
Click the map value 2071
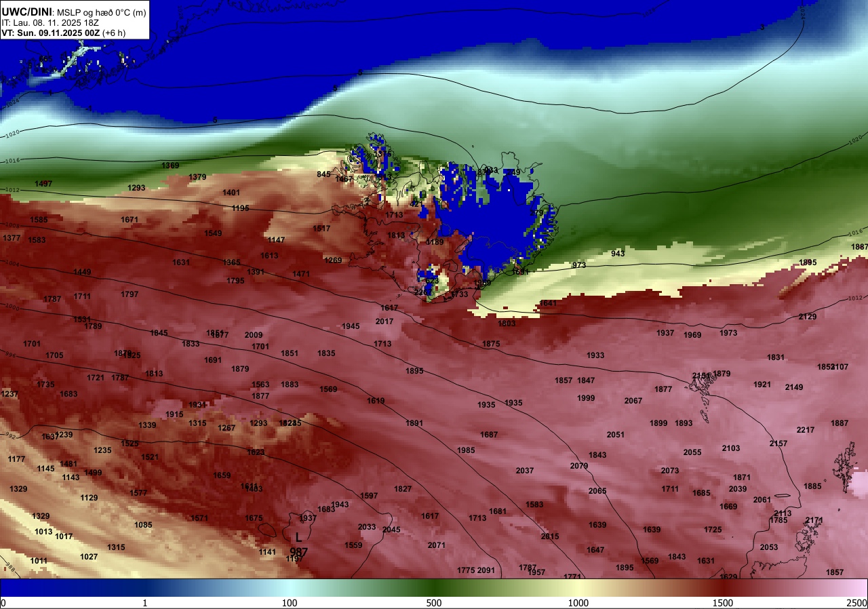coord(437,545)
